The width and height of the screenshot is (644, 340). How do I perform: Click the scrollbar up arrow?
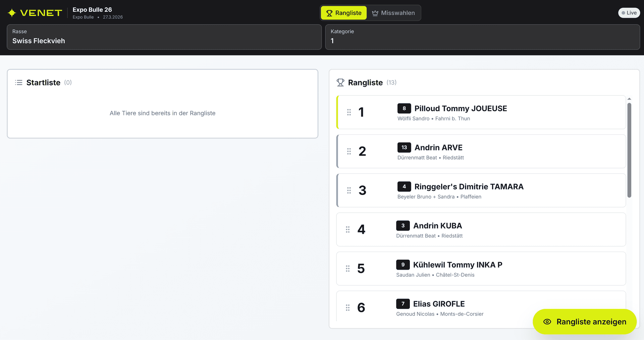[629, 99]
